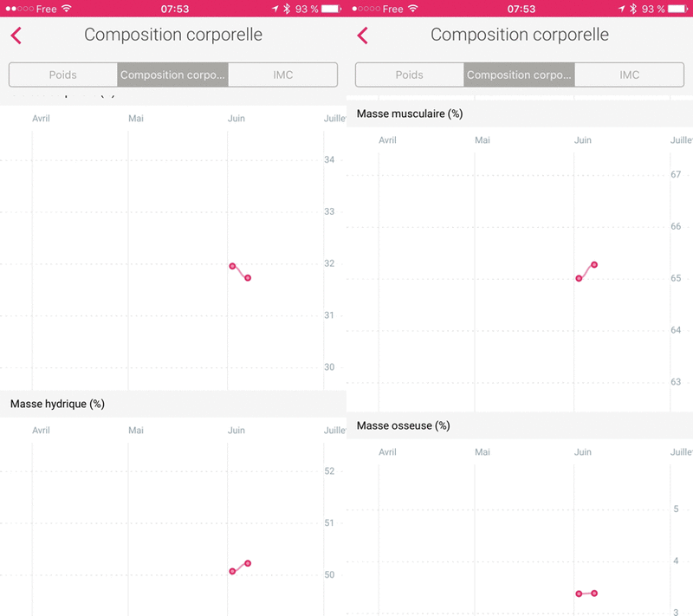The image size is (693, 616).
Task: Tap the back arrow on the right screen
Action: [363, 36]
